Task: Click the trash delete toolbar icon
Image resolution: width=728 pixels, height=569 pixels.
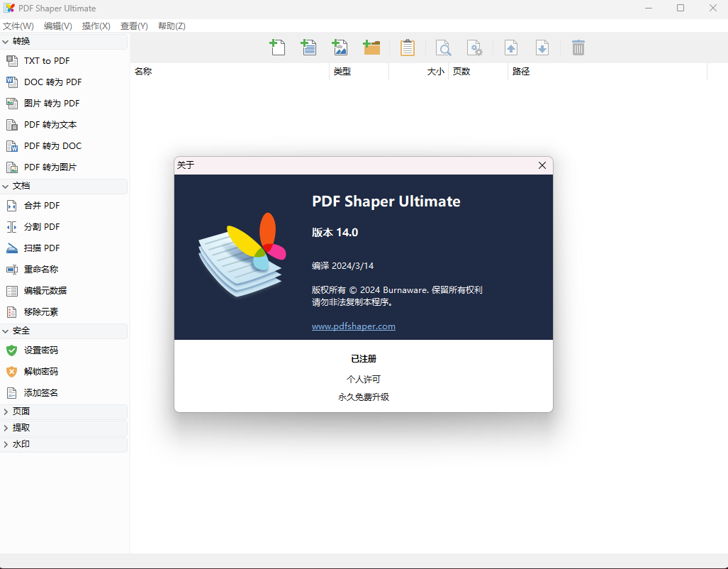Action: click(578, 48)
